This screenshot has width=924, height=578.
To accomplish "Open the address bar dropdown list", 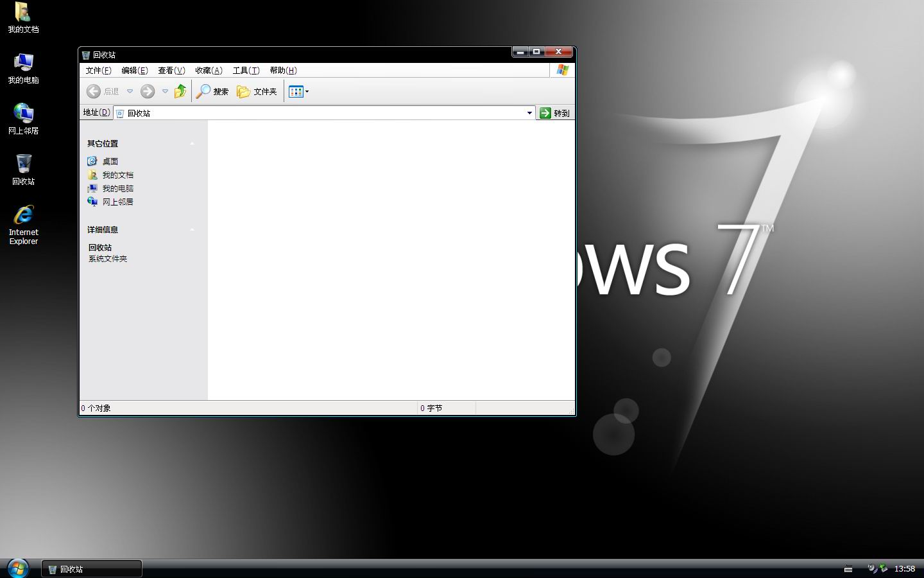I will [x=529, y=113].
